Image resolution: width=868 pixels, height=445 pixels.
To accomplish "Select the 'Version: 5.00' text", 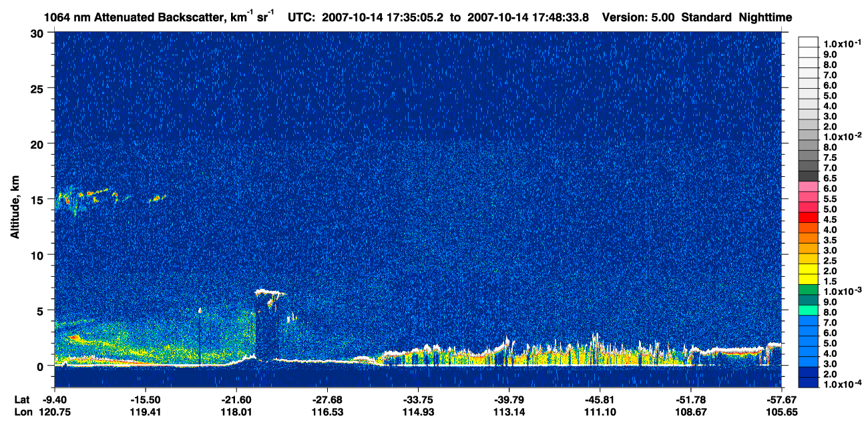I will coord(638,17).
